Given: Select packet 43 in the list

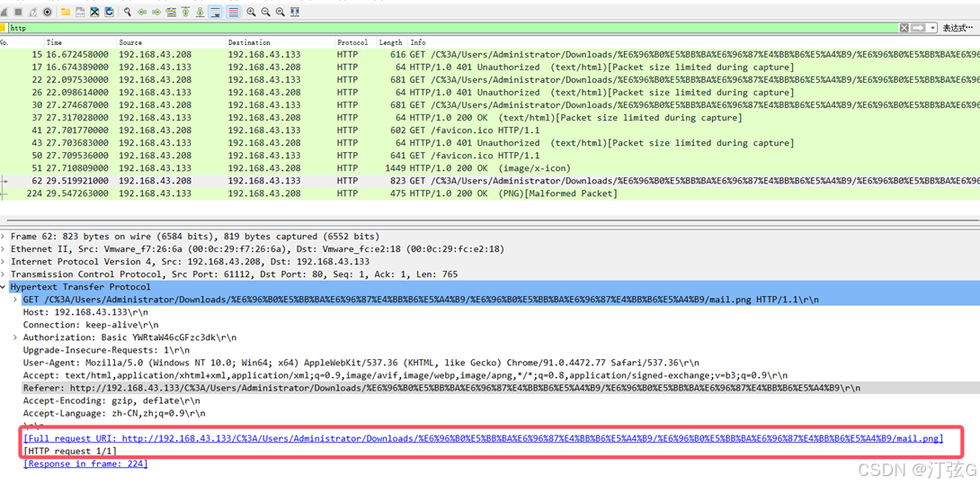Looking at the screenshot, I should [490, 143].
